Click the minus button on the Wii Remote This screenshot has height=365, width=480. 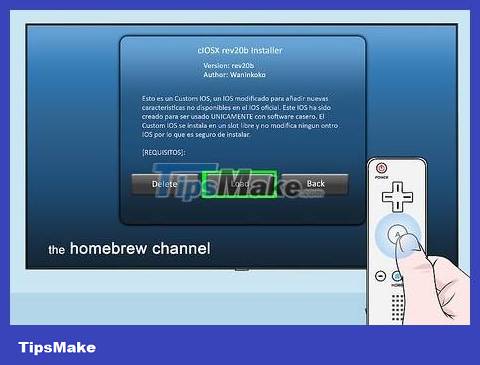coord(380,276)
